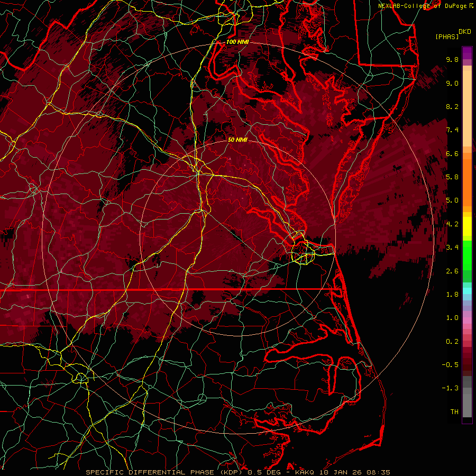The height and width of the screenshot is (476, 476).
Task: Select the 5.8 scale value
Action: tap(452, 177)
